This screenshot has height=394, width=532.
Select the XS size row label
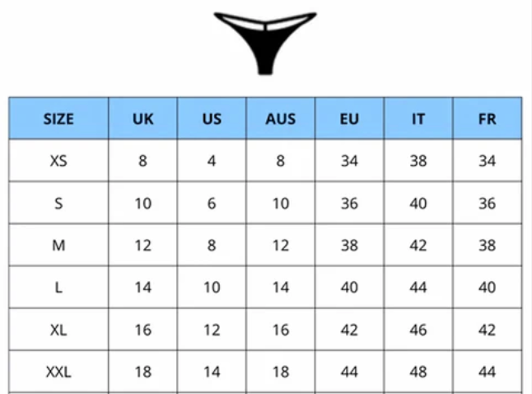tap(58, 161)
